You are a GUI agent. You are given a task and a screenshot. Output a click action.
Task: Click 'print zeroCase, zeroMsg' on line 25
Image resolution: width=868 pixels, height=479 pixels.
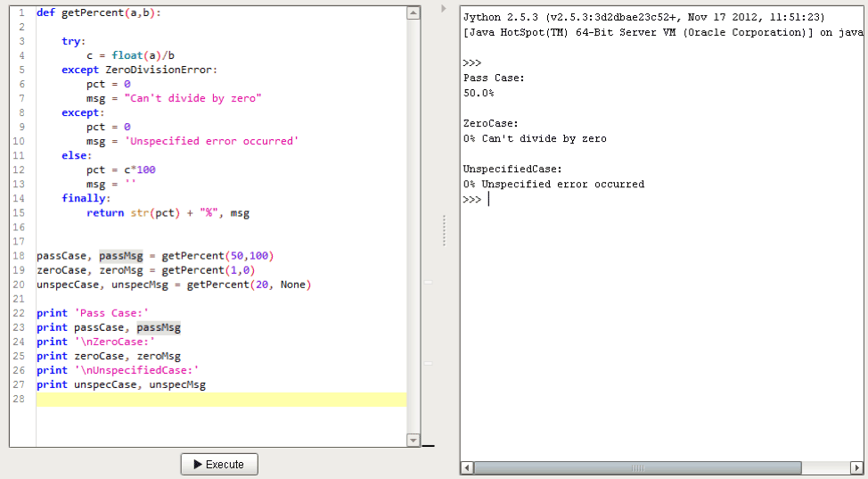pyautogui.click(x=109, y=357)
